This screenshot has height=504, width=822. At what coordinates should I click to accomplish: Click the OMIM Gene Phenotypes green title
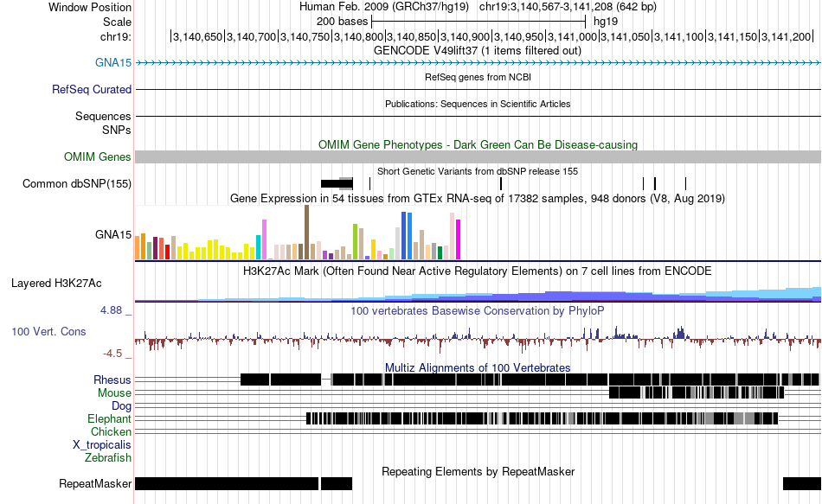478,144
